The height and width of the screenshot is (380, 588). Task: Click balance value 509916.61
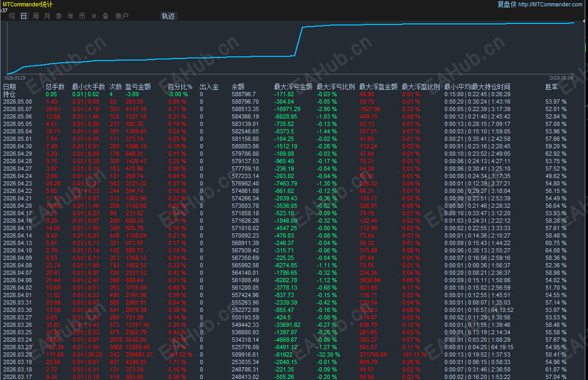click(245, 354)
